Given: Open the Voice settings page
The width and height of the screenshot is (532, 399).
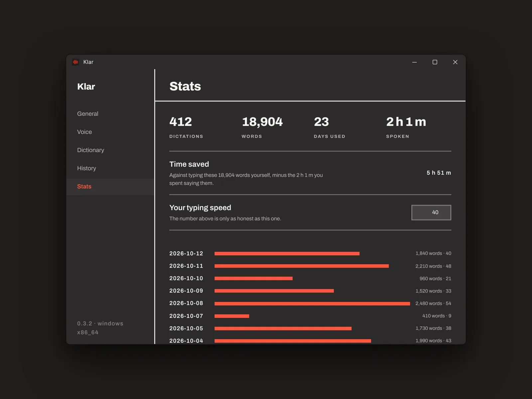Looking at the screenshot, I should click(x=110, y=132).
